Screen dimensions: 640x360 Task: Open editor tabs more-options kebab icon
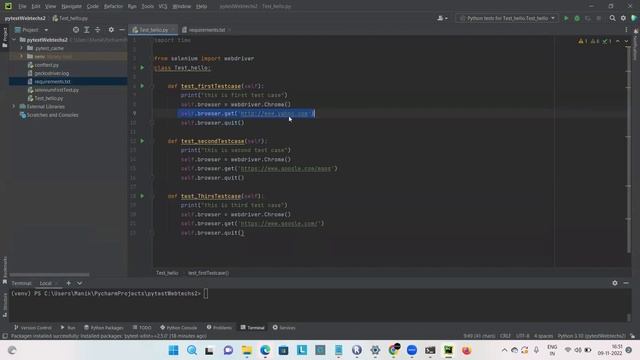[626, 30]
